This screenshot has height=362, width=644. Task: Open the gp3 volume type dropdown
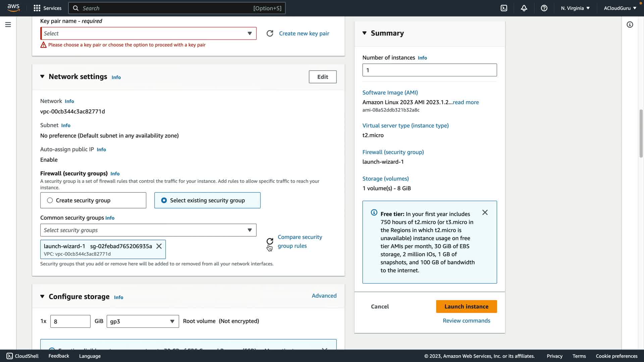click(143, 321)
